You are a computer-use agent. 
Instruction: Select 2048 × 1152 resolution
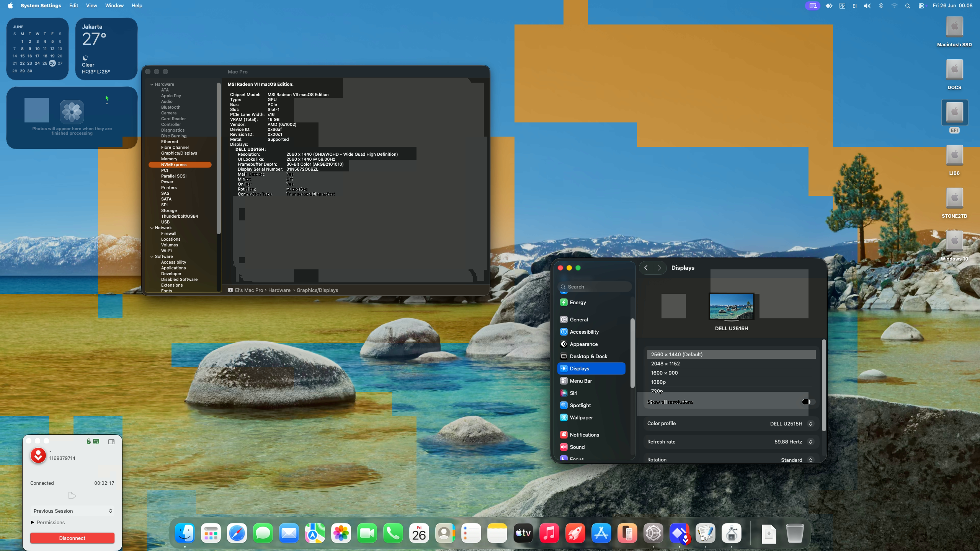[731, 364]
